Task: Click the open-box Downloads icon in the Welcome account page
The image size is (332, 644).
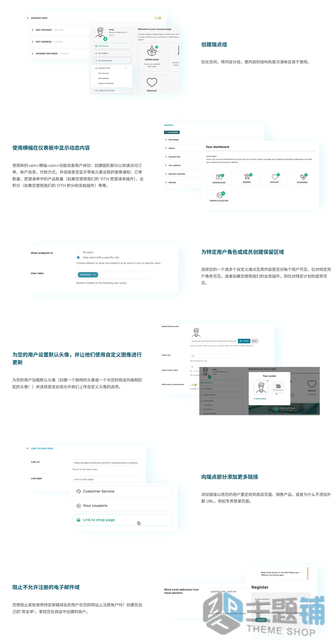Action: tap(152, 51)
